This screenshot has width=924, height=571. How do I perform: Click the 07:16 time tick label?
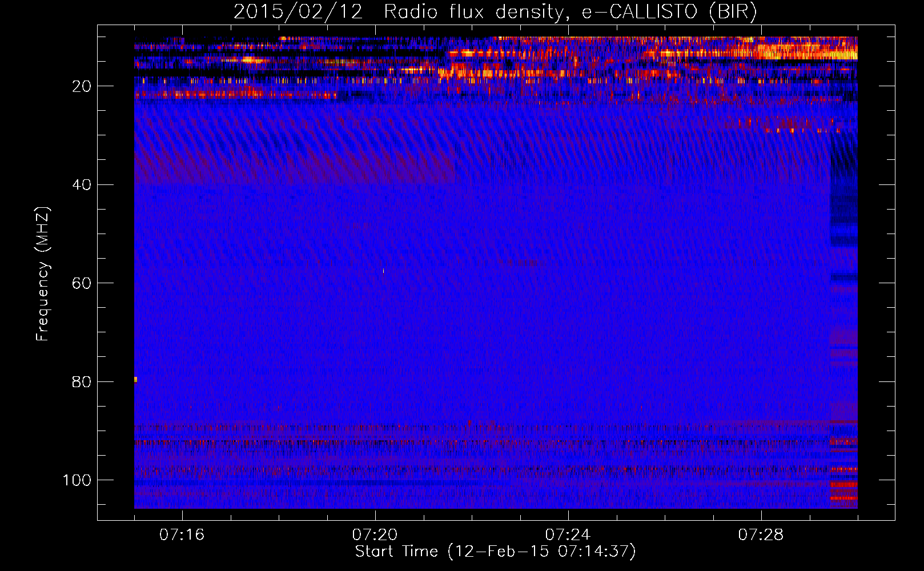182,534
